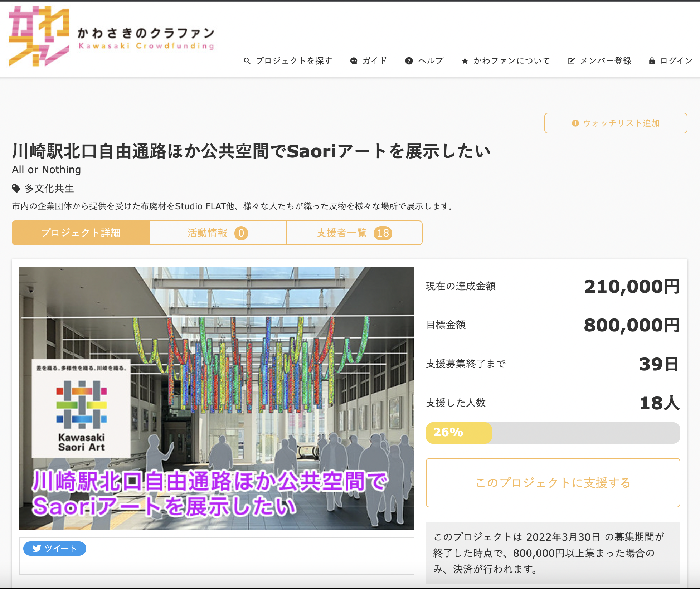Click the star icon for かわファンについて

[x=465, y=61]
